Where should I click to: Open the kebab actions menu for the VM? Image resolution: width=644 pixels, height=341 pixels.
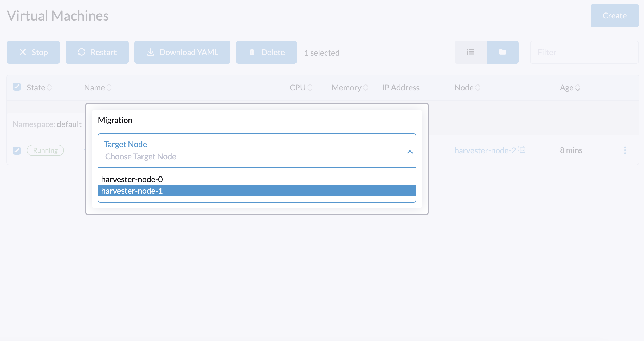(x=625, y=150)
